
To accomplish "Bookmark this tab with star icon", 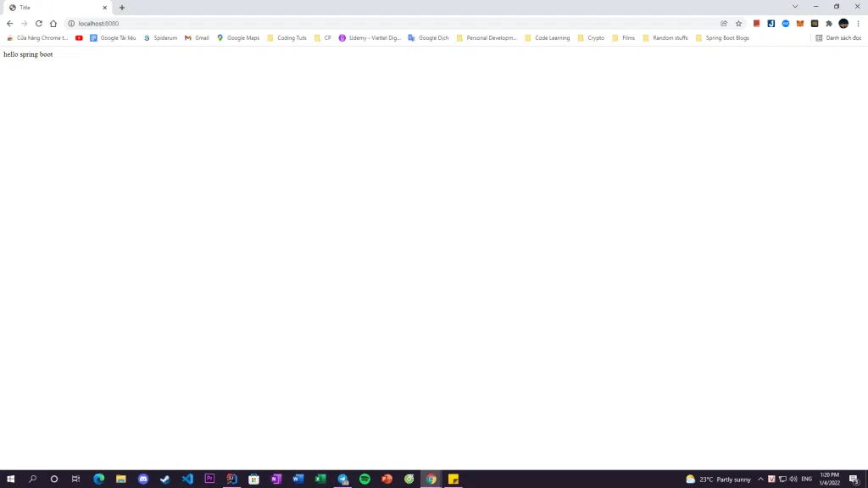I will pyautogui.click(x=738, y=23).
